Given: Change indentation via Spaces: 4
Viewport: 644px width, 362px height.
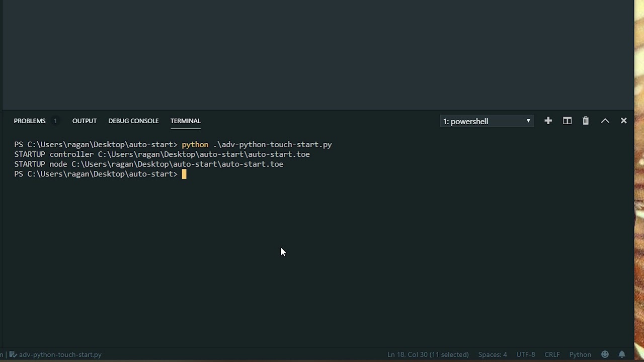Looking at the screenshot, I should [493, 354].
